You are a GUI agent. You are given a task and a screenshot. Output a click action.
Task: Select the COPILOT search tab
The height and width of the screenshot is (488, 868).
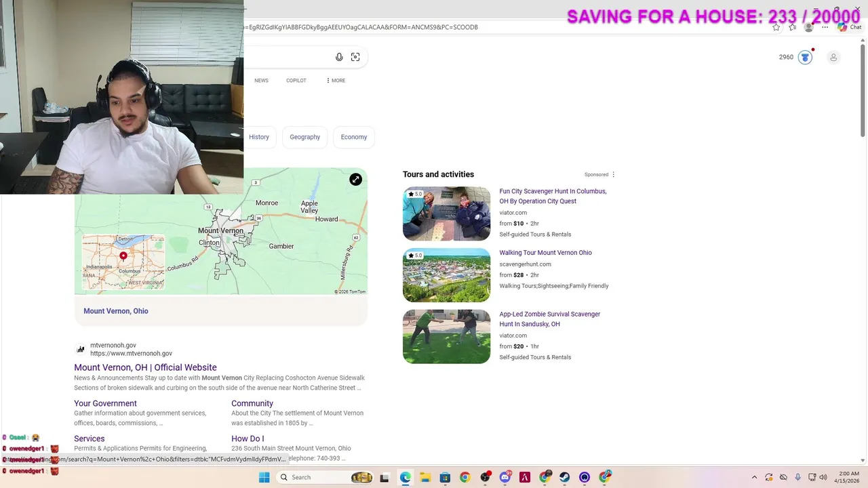click(296, 81)
